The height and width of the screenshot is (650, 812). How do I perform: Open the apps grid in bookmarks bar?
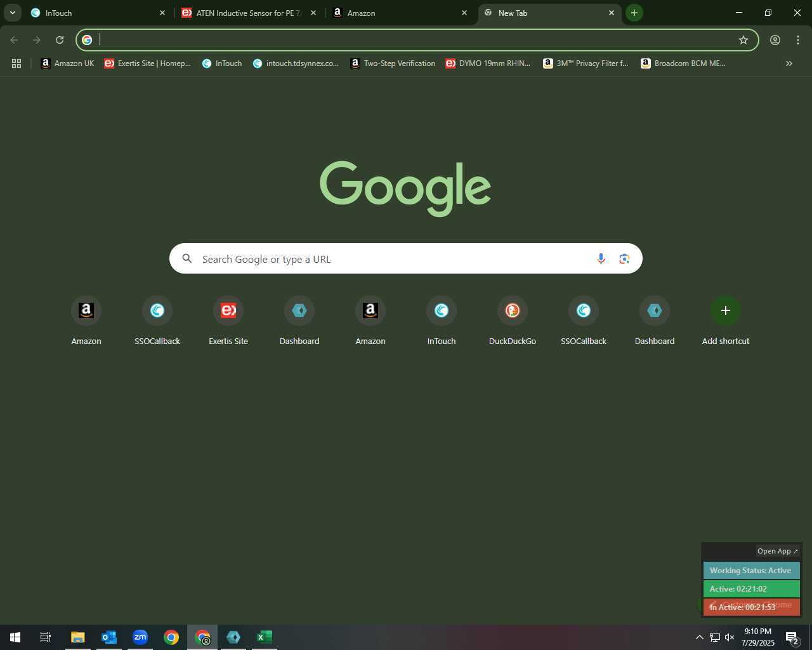pyautogui.click(x=16, y=63)
